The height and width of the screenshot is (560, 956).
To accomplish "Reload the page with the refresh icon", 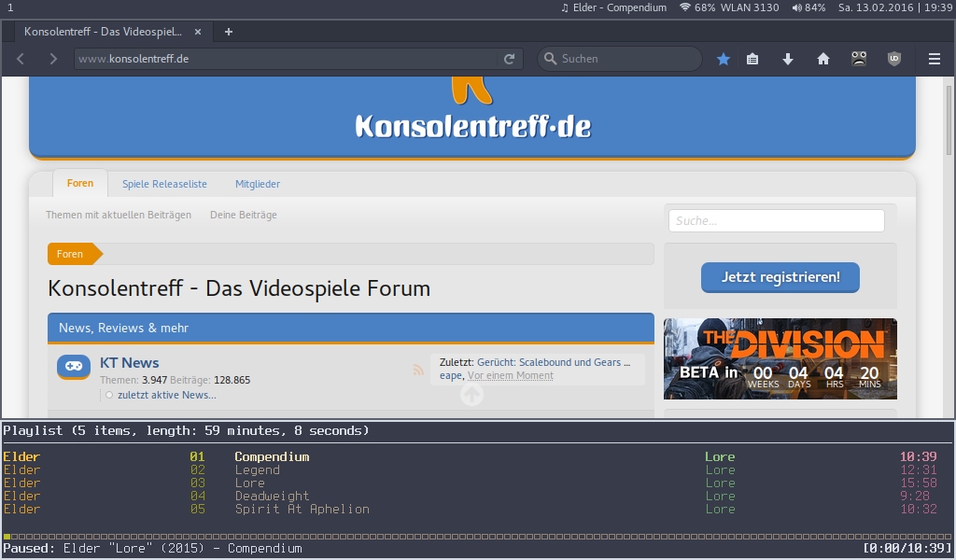I will [509, 59].
